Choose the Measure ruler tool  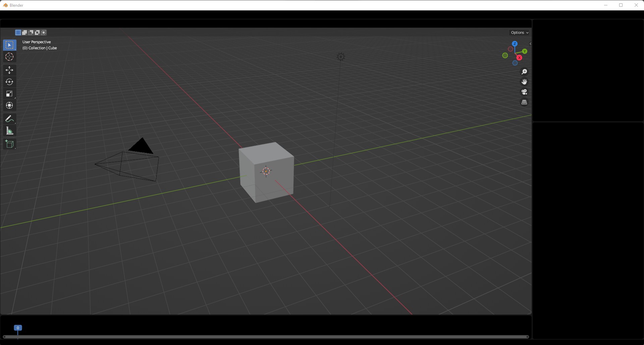pyautogui.click(x=9, y=131)
